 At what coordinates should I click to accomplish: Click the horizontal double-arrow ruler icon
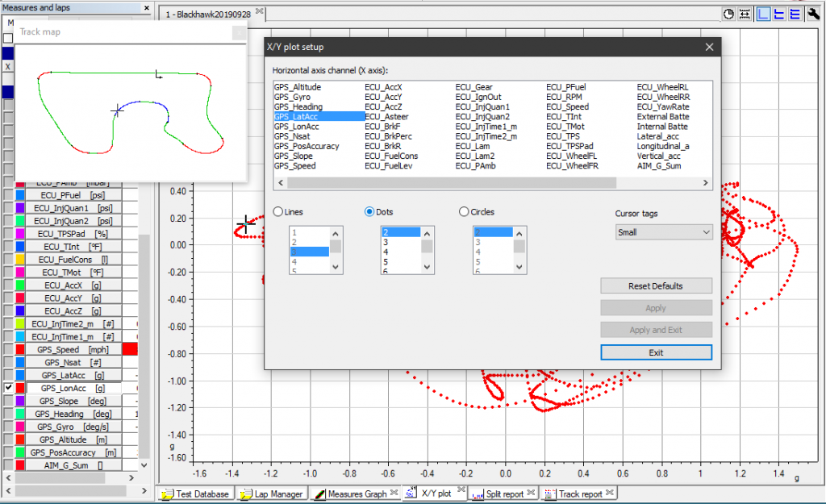tap(745, 14)
